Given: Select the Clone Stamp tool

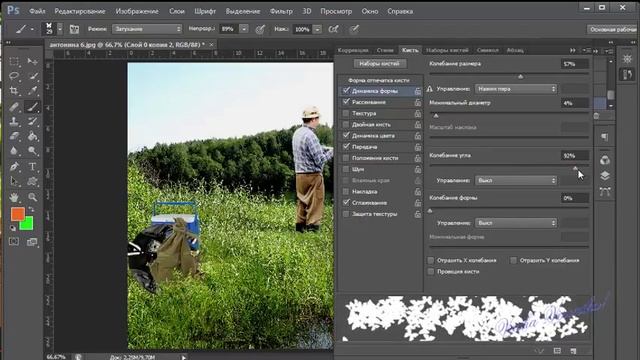Looking at the screenshot, I should point(14,121).
